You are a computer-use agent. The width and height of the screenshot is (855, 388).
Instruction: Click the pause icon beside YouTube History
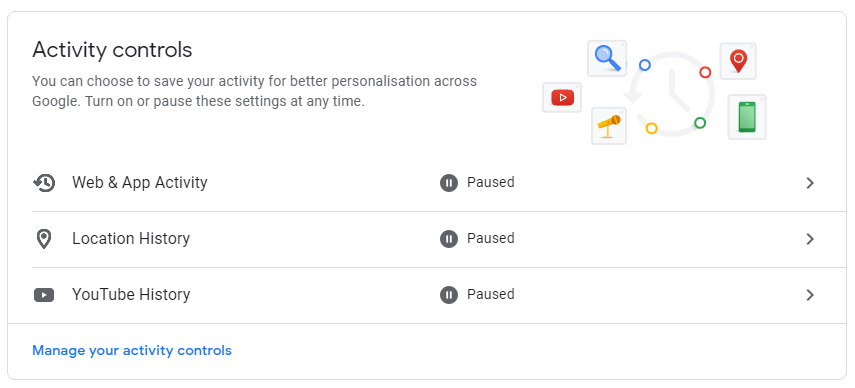point(449,295)
